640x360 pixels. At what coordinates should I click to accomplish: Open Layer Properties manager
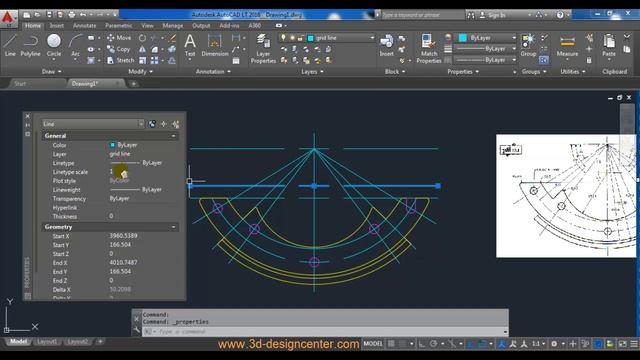pyautogui.click(x=263, y=49)
